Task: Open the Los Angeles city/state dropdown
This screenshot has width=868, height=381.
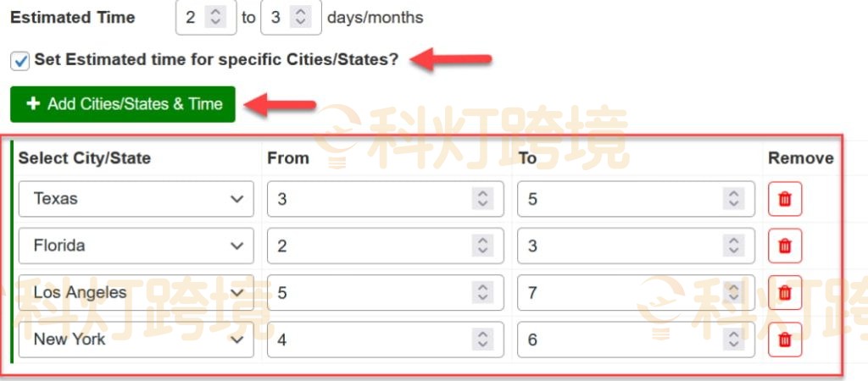Action: pos(136,293)
